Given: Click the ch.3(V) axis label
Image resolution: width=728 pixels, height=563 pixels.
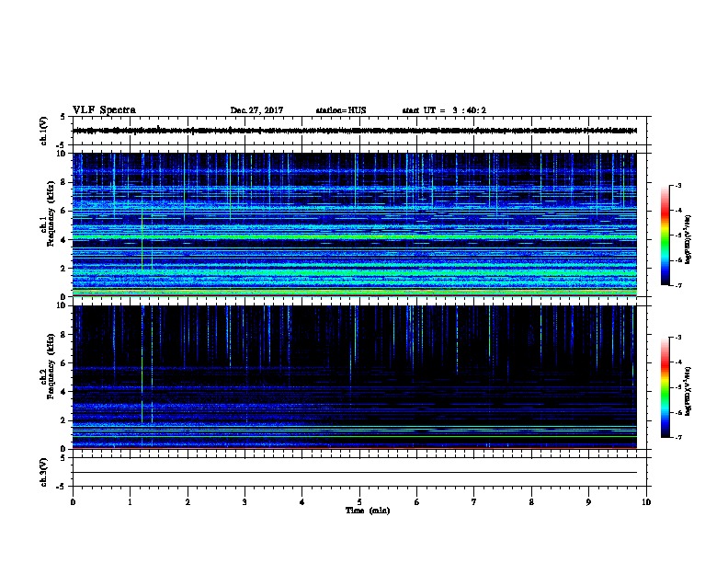Looking at the screenshot, I should point(43,472).
